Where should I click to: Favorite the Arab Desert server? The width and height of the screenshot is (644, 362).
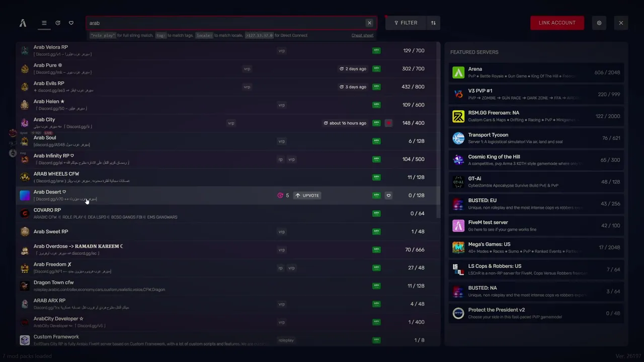(388, 196)
